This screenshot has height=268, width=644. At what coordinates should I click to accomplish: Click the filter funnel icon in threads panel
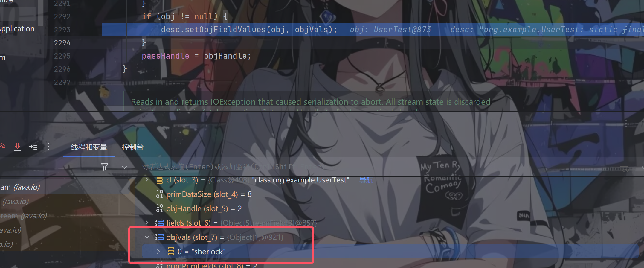[105, 167]
